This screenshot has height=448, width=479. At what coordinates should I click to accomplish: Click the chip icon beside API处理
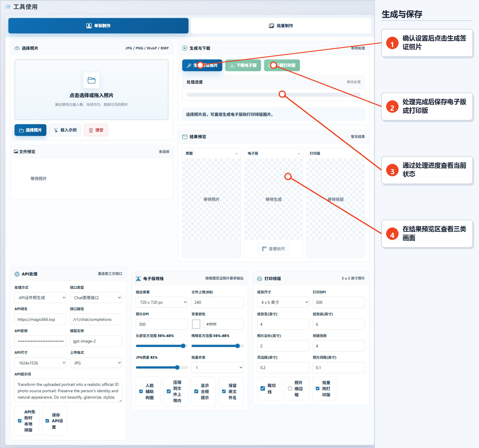tap(17, 274)
